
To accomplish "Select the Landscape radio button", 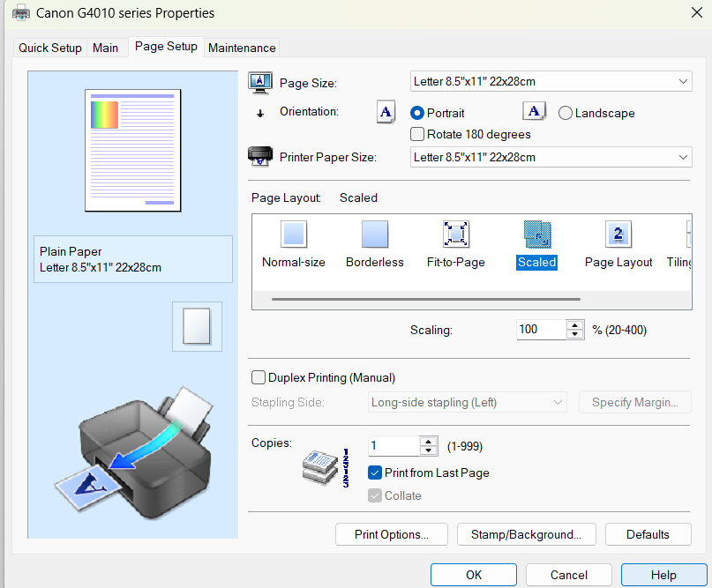I will 565,113.
